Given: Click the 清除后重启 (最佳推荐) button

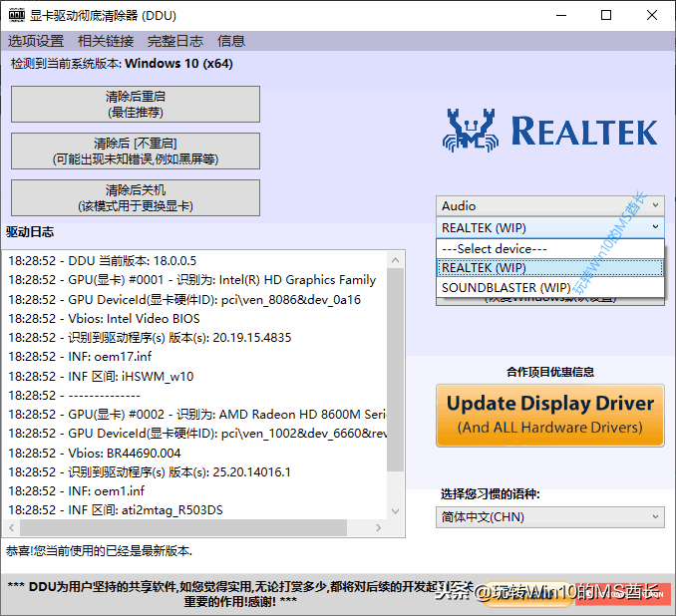Looking at the screenshot, I should pyautogui.click(x=136, y=104).
